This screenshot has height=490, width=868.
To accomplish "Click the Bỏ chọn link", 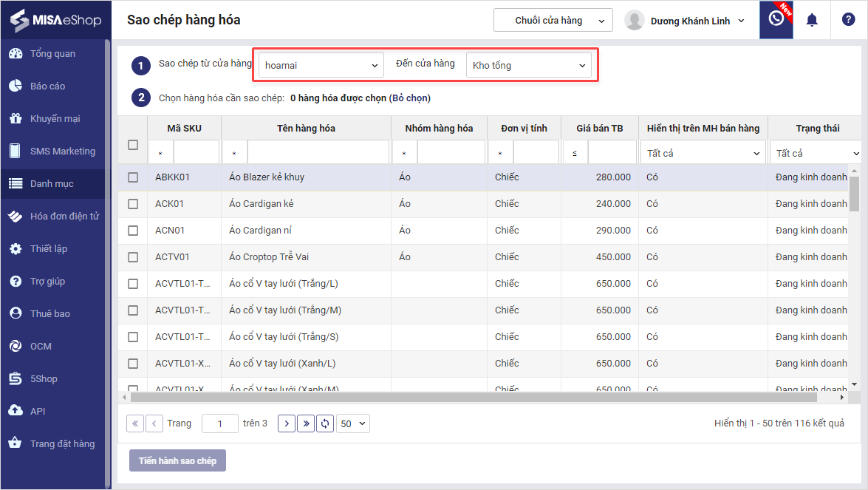I will 409,98.
